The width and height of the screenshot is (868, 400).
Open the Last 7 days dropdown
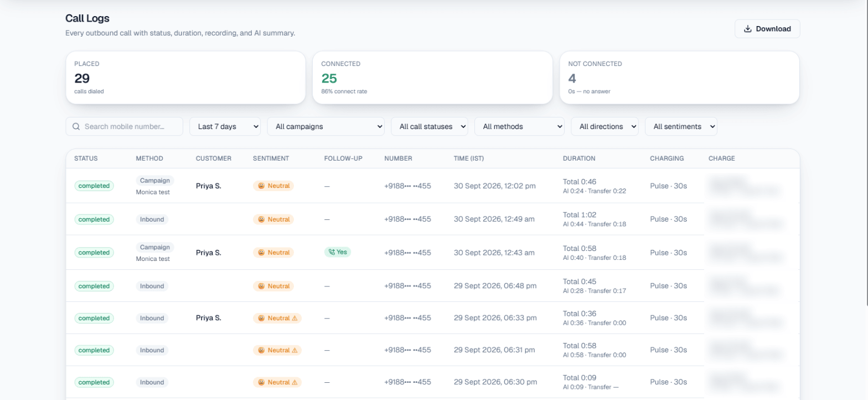click(x=225, y=126)
